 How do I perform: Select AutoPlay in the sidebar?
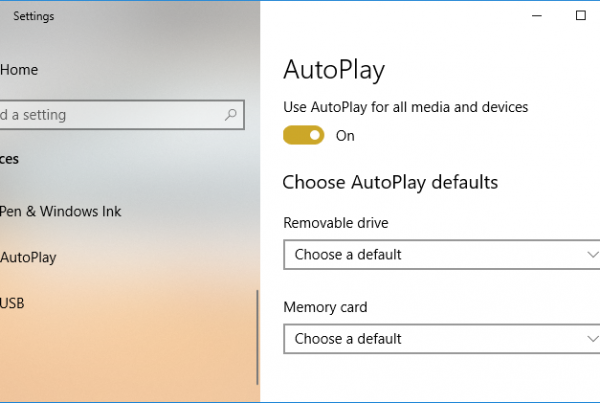pos(28,257)
